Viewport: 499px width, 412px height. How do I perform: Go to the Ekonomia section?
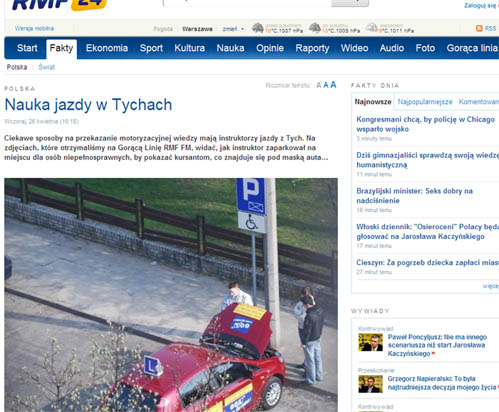point(107,48)
